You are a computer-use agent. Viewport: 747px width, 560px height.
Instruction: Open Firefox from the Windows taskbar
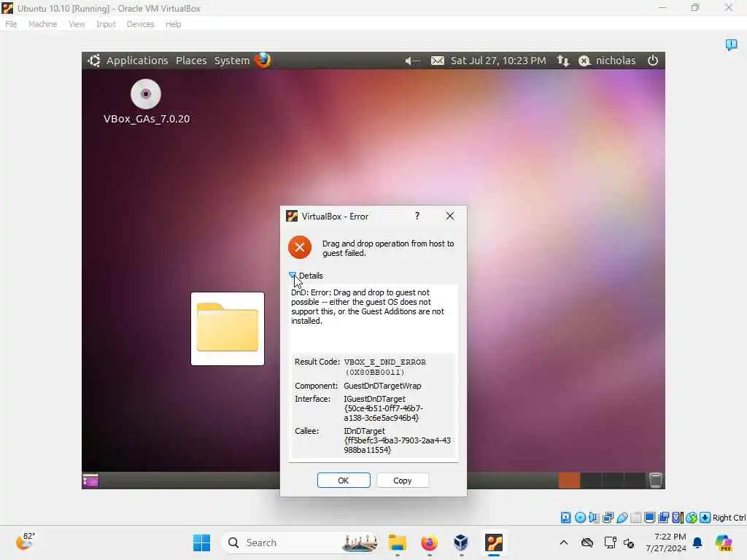(x=429, y=542)
